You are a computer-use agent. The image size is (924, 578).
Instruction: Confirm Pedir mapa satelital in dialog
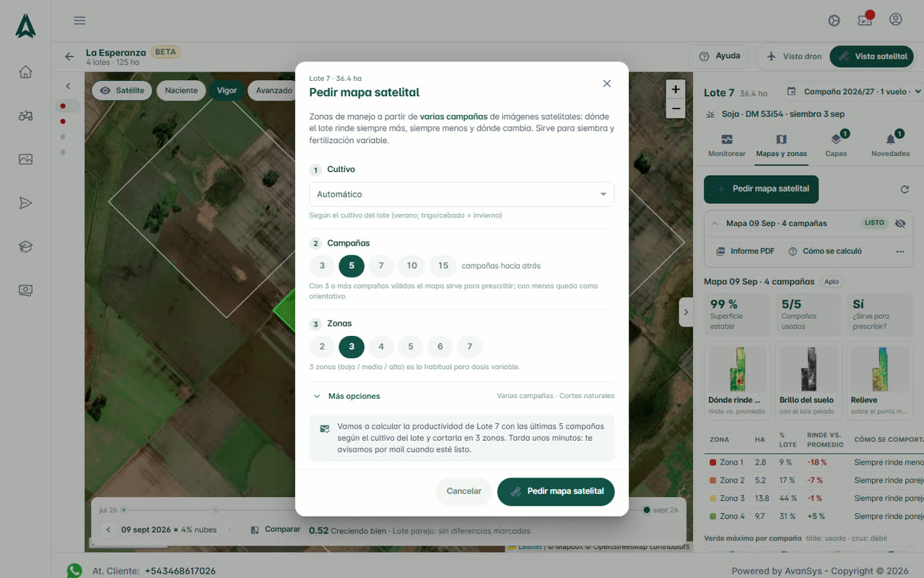(x=556, y=491)
